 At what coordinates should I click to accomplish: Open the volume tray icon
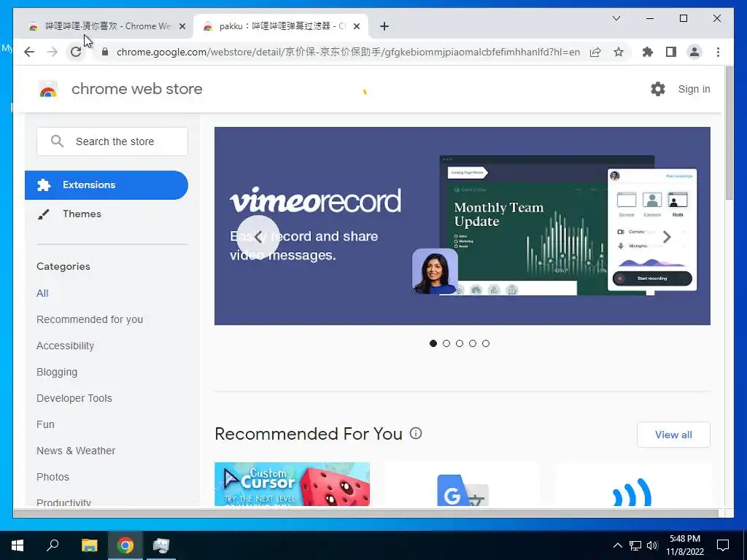coord(652,545)
